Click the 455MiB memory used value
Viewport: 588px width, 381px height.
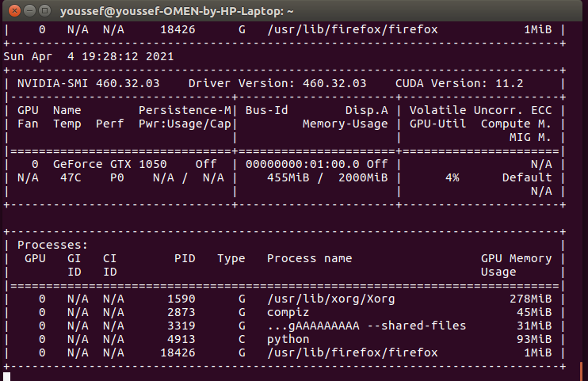[288, 177]
